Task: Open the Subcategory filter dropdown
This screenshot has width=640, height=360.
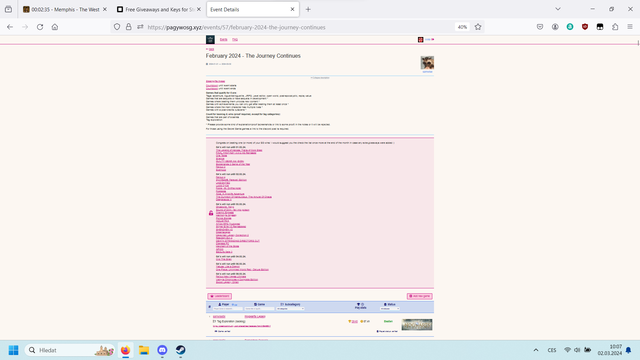Action: coord(290,309)
